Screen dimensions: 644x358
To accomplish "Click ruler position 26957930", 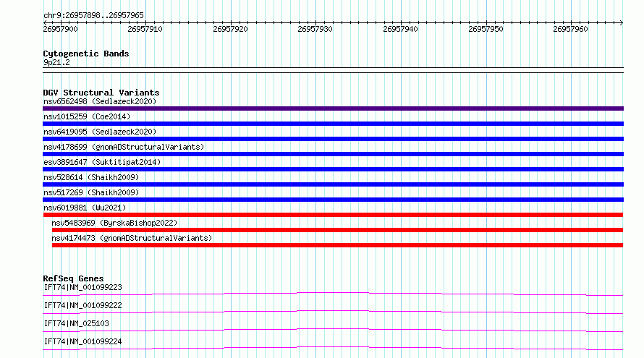I will tap(315, 29).
